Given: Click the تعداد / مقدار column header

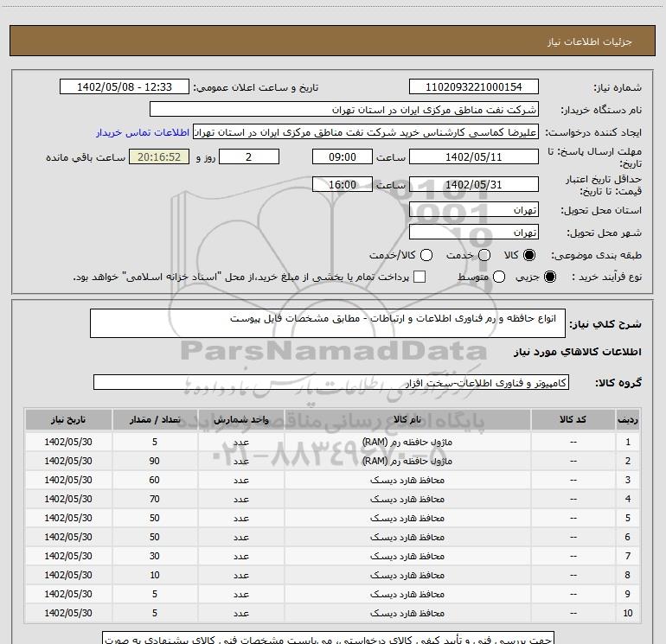Looking at the screenshot, I should [155, 420].
